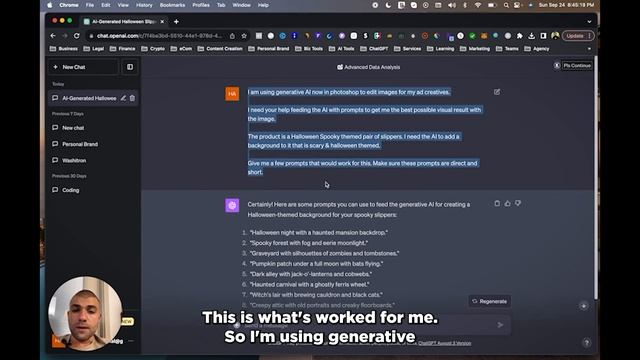Give thumbs down to the response
Image resolution: width=640 pixels, height=360 pixels.
pyautogui.click(x=518, y=203)
